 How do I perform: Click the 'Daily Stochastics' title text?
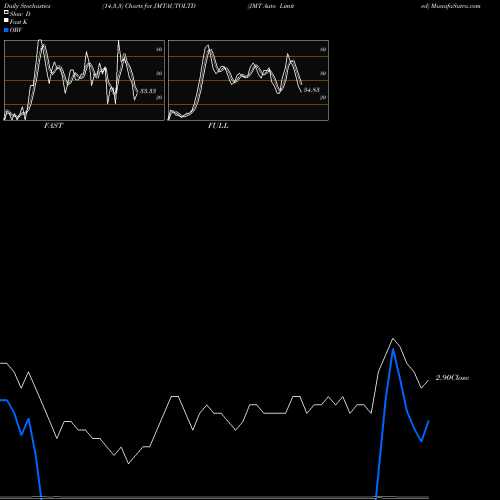(x=27, y=6)
